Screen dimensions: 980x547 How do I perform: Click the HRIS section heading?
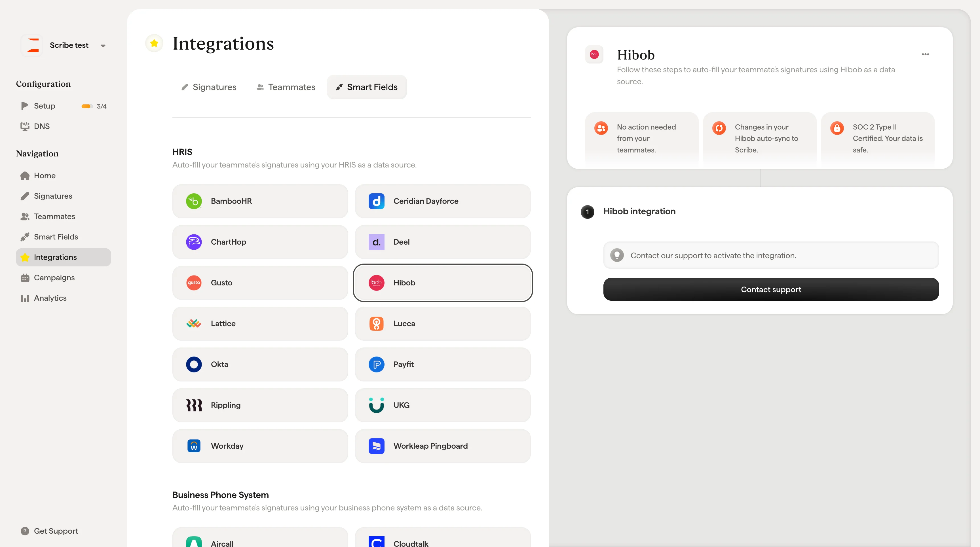pos(182,152)
